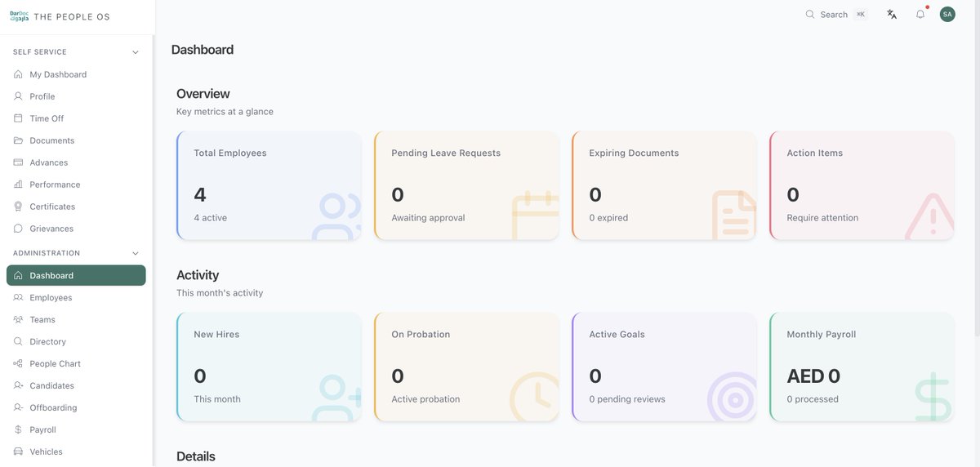Select the active Dashboard menu item
Screen dimensions: 980x467
(x=76, y=276)
